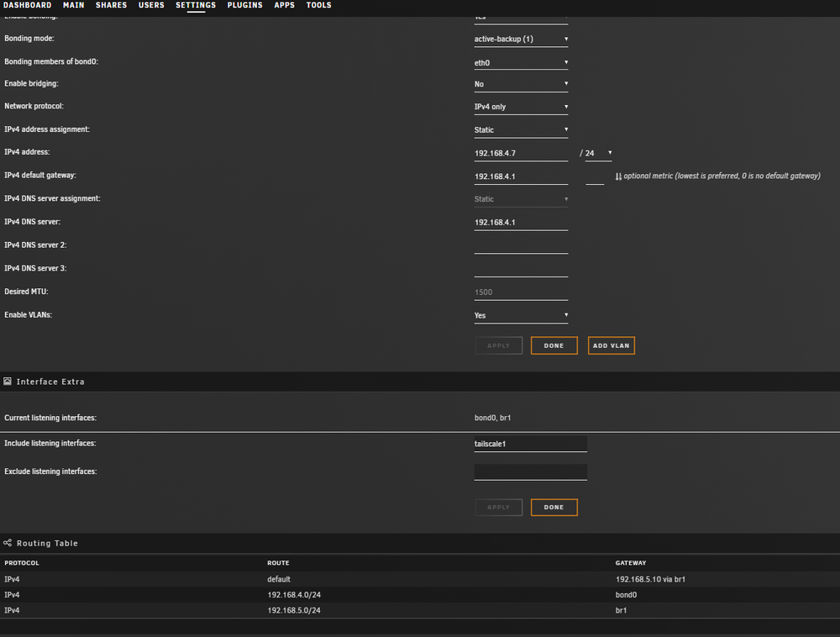Screen dimensions: 840x637
Task: Open the Enable VLANs dropdown
Action: coord(521,315)
